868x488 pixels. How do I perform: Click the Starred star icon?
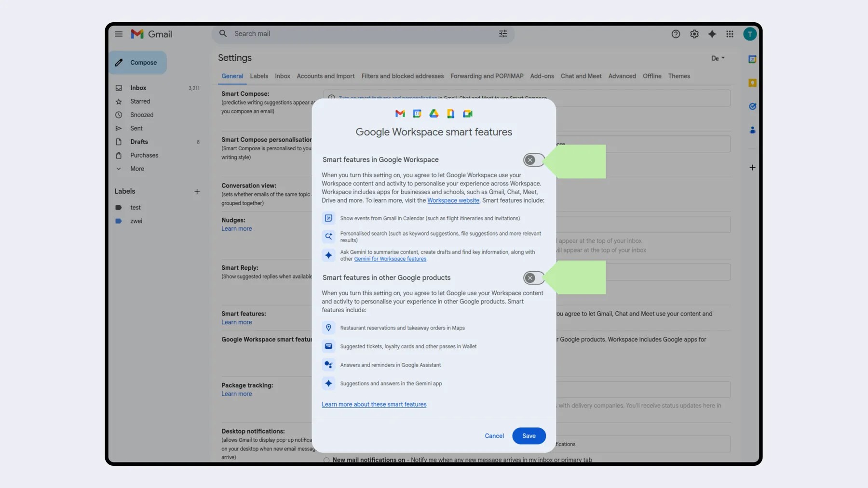click(x=119, y=102)
